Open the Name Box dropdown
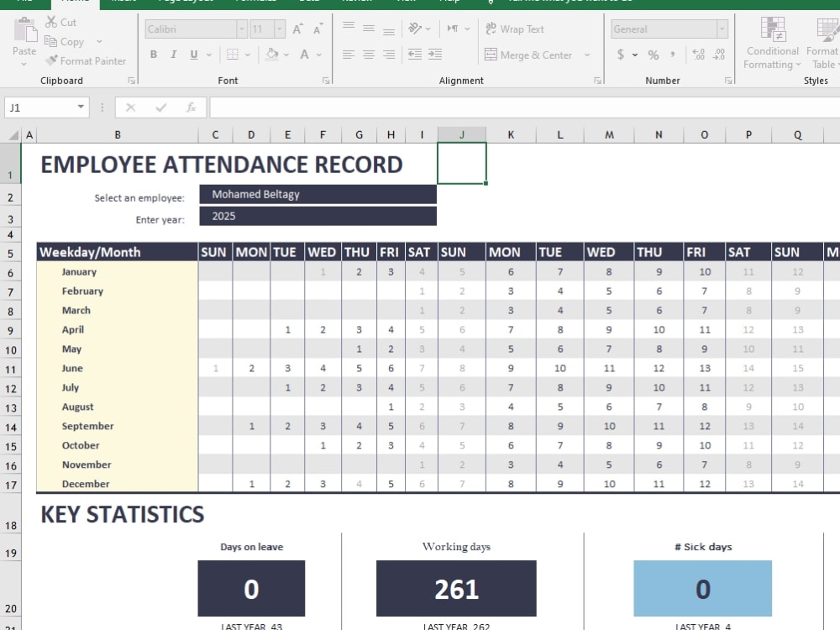The image size is (840, 630). [x=81, y=108]
